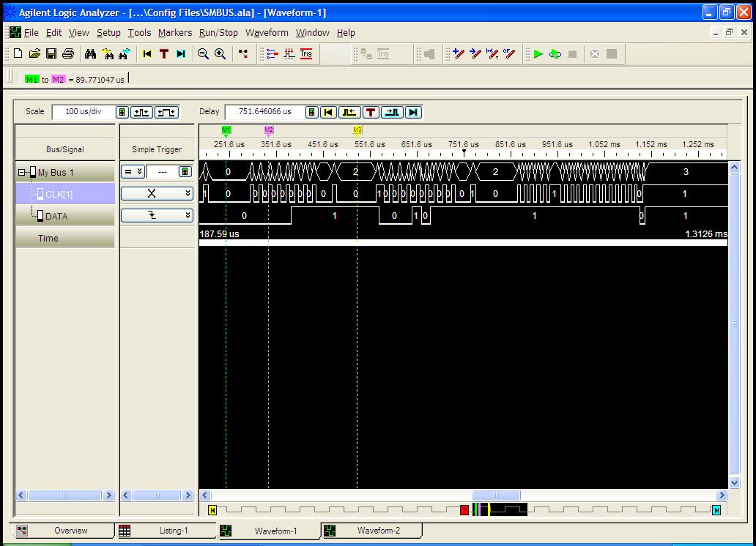Click the Find binoculars icon in toolbar
Image resolution: width=756 pixels, height=546 pixels.
tap(90, 54)
